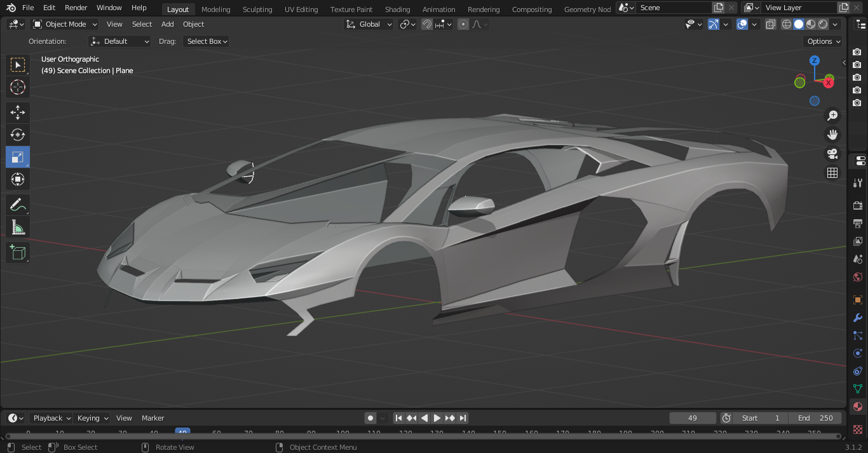
Task: Open the Particle properties tab
Action: 858,335
